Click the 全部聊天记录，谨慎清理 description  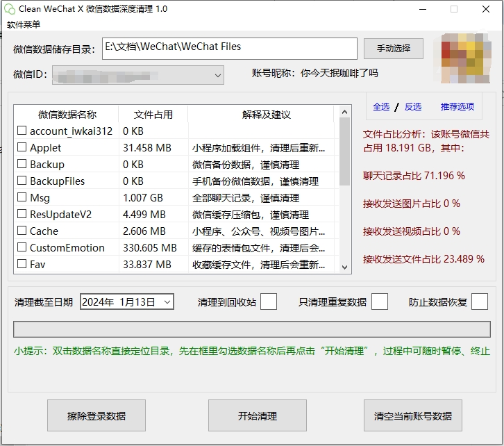coord(246,198)
